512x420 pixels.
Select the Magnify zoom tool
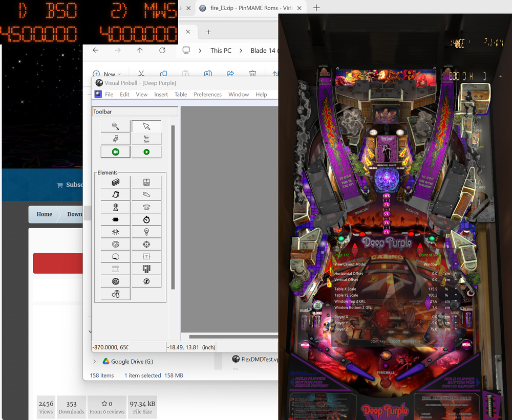click(x=116, y=126)
